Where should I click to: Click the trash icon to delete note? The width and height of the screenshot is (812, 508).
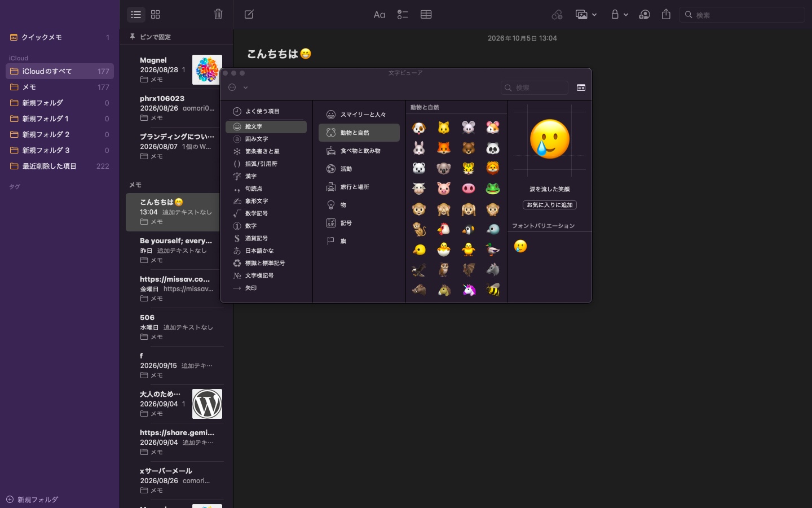click(x=218, y=15)
